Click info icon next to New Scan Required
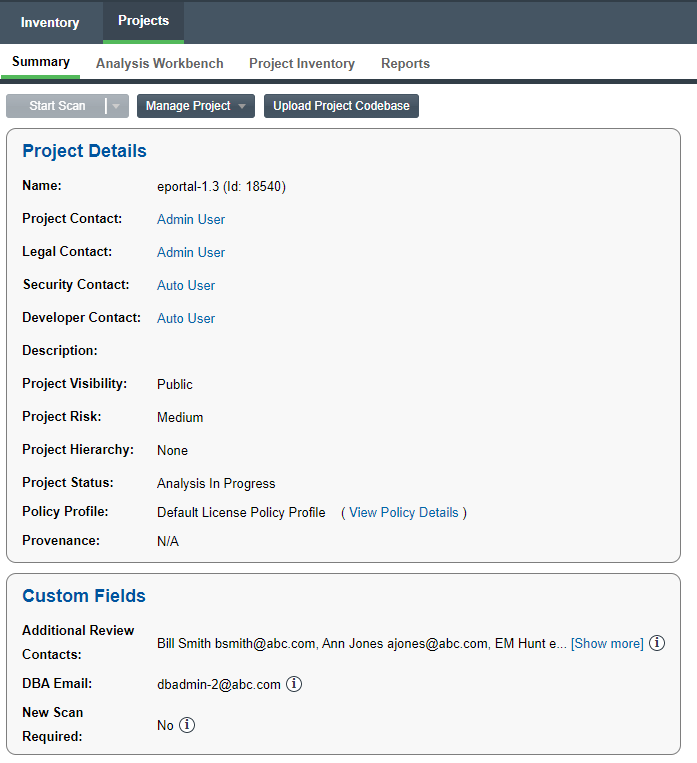 point(187,725)
